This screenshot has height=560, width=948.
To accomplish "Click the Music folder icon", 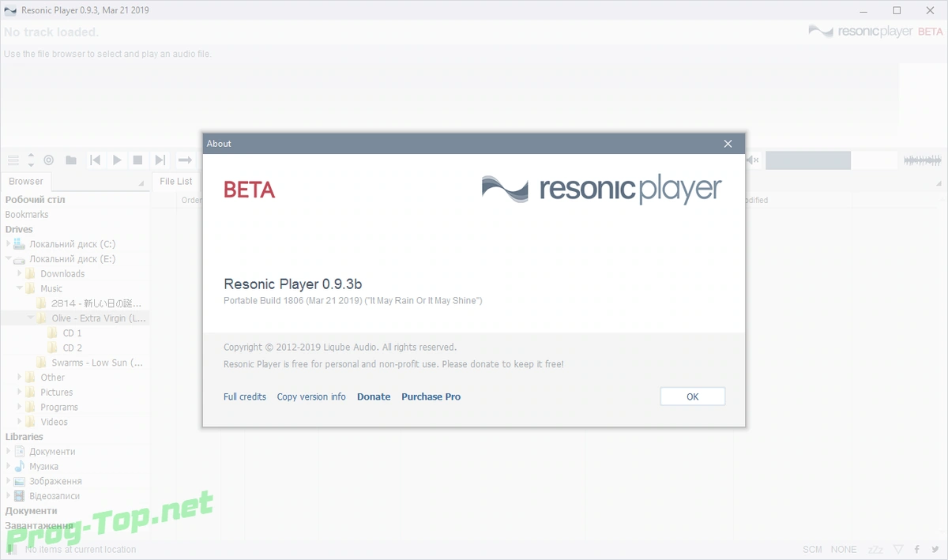I will pos(31,288).
